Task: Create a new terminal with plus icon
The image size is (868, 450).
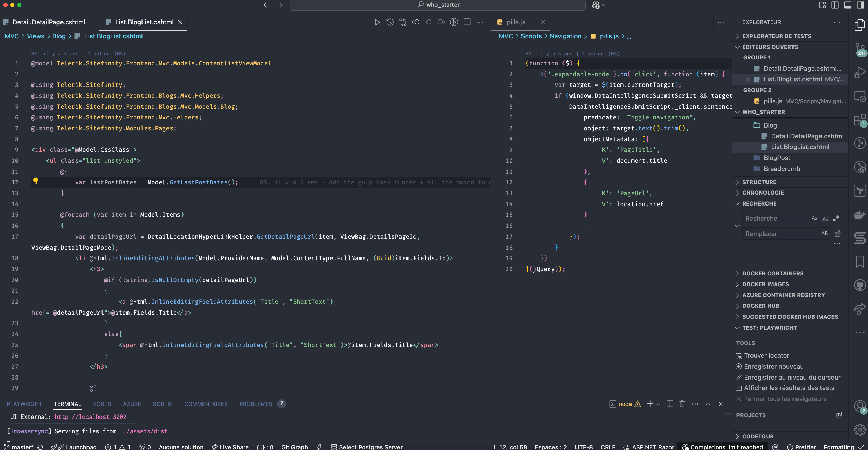Action: 650,404
